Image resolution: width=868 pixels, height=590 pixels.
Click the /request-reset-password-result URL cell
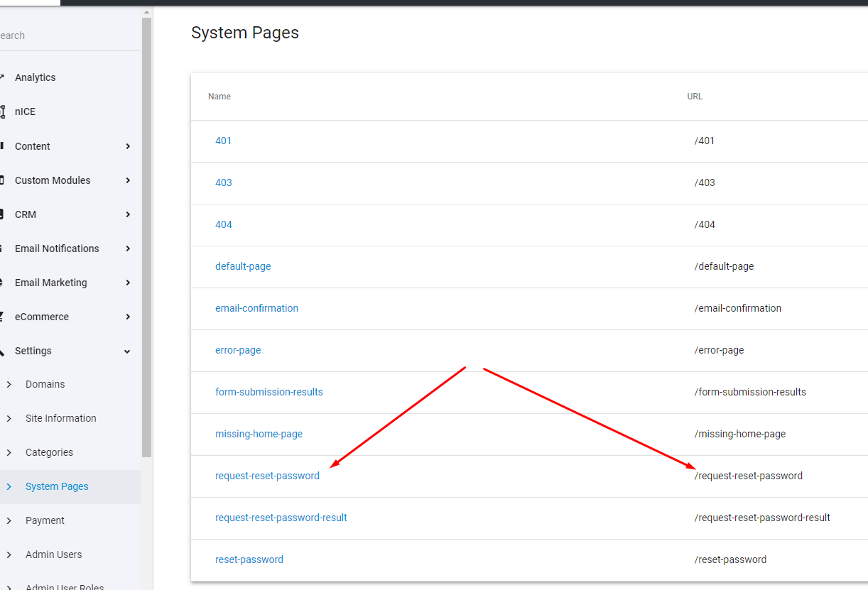click(x=762, y=518)
